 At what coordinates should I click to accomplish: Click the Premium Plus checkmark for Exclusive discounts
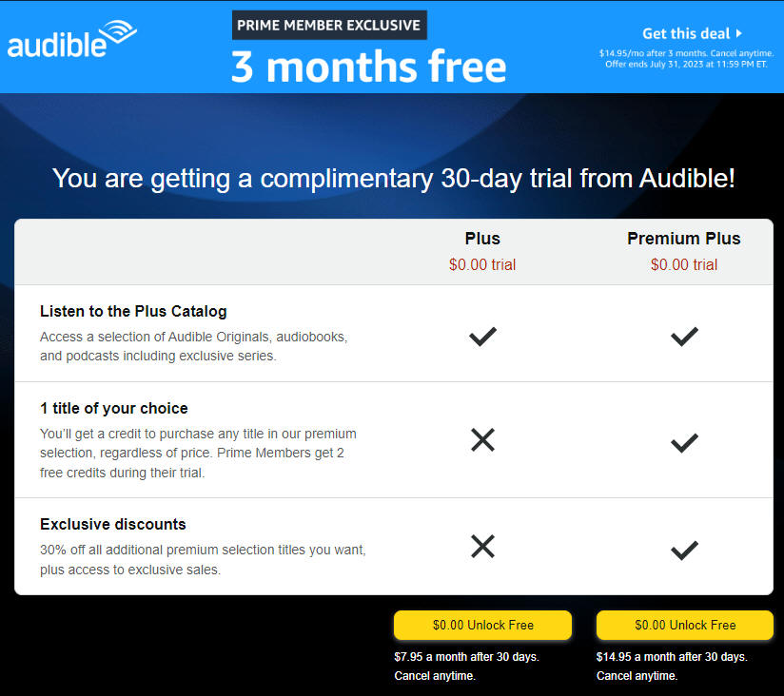click(x=684, y=550)
